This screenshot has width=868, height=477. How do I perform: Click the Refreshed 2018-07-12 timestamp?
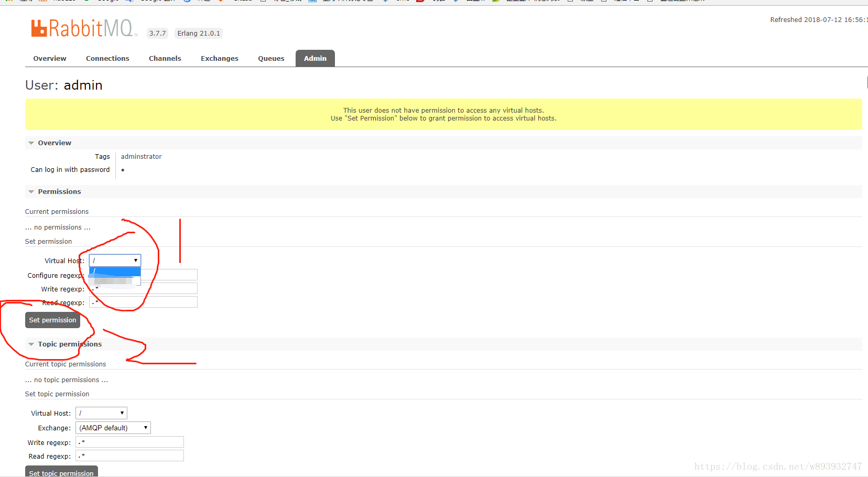[819, 19]
